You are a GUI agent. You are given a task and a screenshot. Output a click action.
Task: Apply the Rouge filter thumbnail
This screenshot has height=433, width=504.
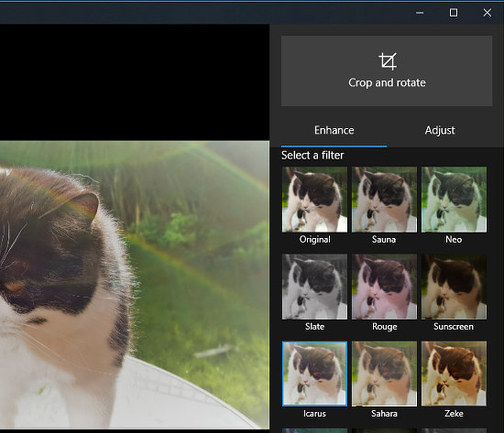point(384,287)
